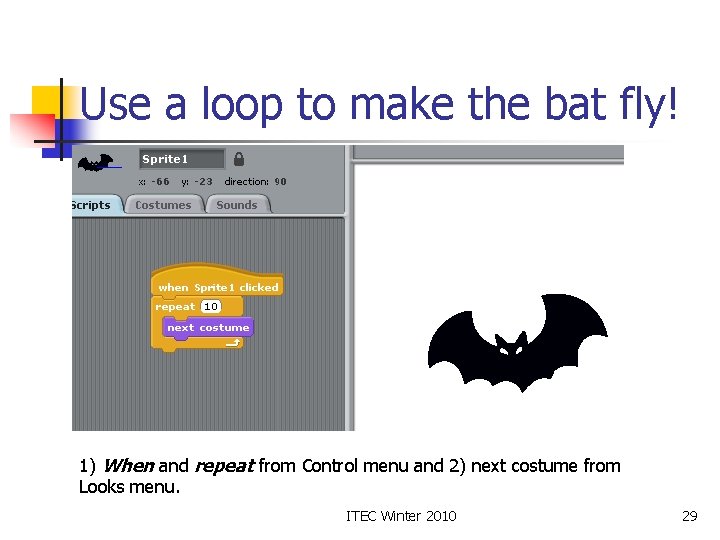Select the repeat count value 10
Viewport: 720px width, 540px height.
[211, 306]
